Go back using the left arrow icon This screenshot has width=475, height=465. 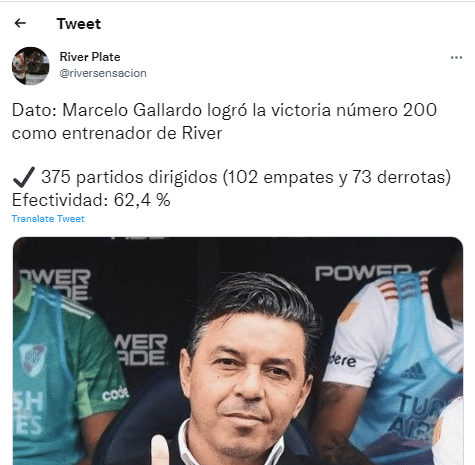coord(20,23)
